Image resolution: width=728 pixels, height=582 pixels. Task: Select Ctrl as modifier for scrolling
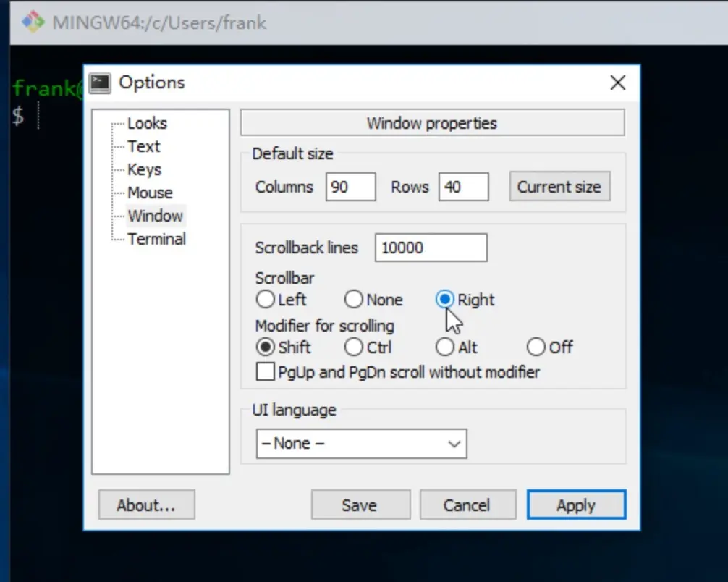pos(354,347)
